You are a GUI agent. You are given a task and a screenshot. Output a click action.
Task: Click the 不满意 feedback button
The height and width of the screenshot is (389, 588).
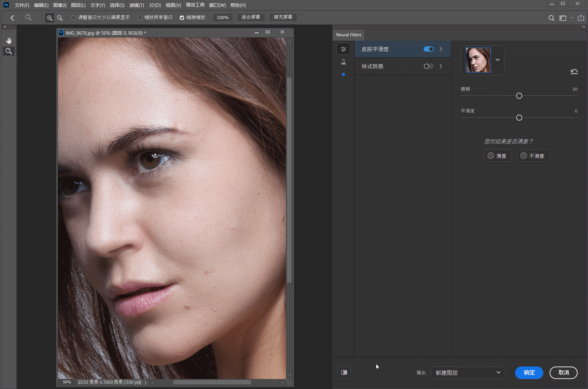[533, 156]
